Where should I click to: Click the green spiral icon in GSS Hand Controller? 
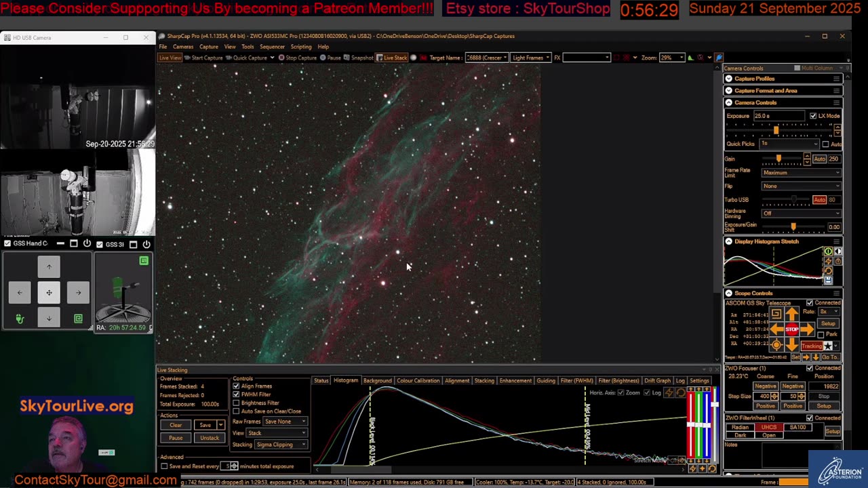coord(78,319)
